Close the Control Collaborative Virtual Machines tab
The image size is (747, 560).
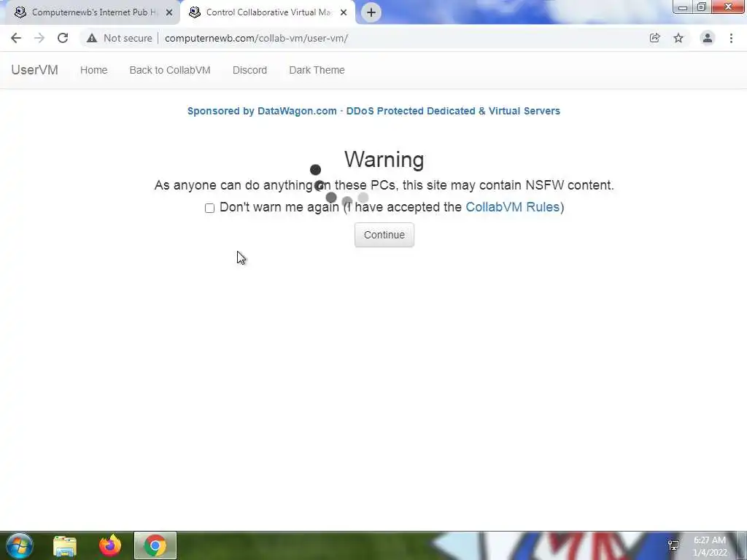[x=344, y=12]
